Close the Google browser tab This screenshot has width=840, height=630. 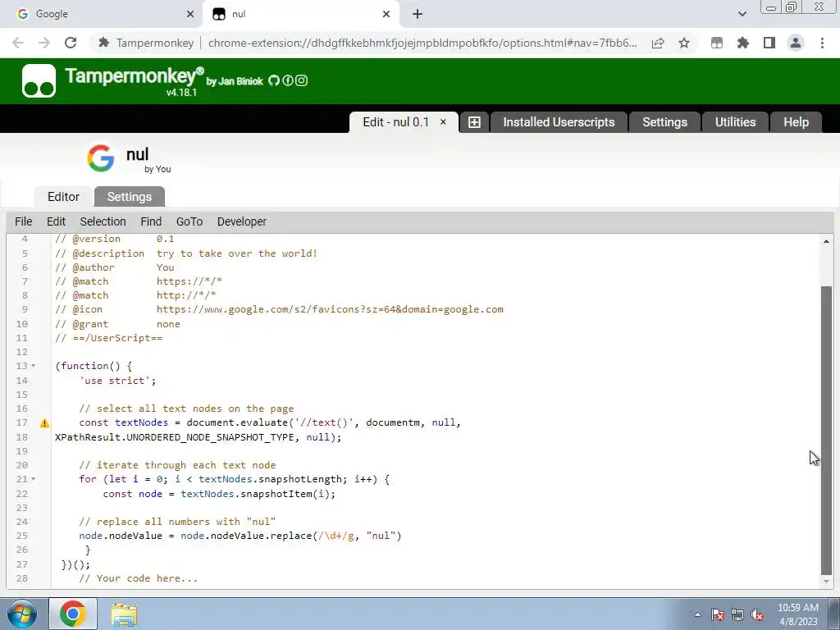[x=190, y=14]
